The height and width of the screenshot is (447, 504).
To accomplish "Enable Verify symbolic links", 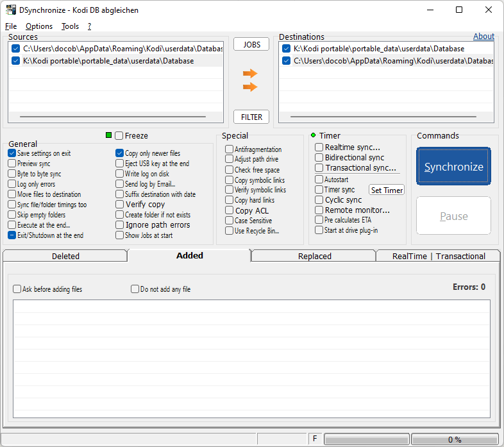I will pyautogui.click(x=229, y=190).
